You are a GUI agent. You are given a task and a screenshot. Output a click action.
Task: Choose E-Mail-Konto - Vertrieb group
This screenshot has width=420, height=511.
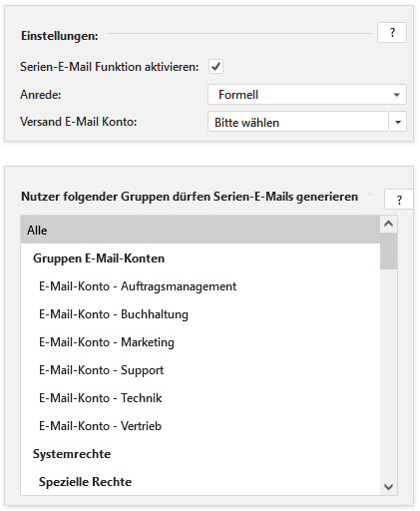pos(201,426)
